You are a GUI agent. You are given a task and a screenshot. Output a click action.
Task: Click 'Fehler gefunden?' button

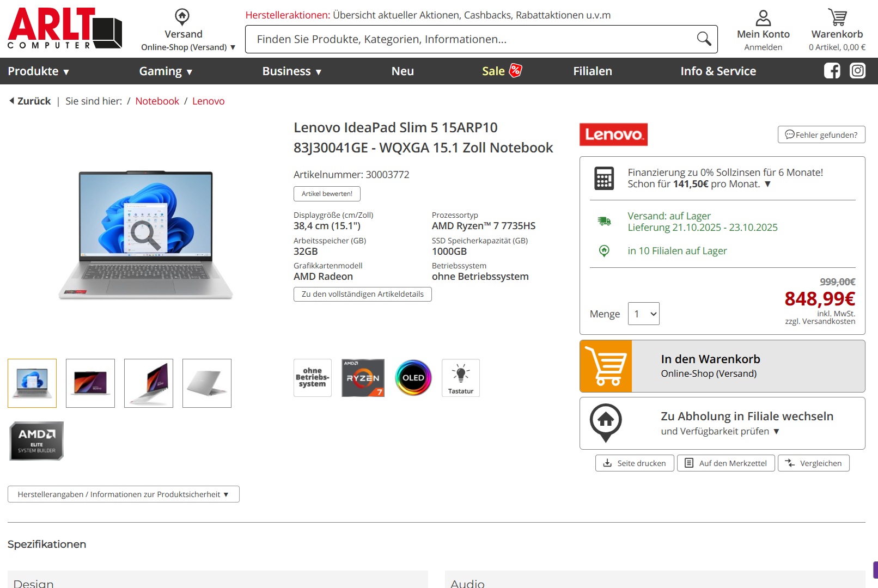(x=821, y=134)
